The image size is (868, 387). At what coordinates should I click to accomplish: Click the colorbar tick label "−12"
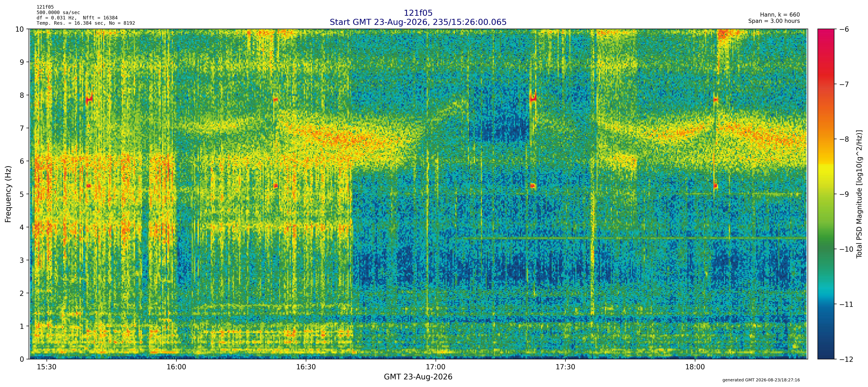point(846,359)
